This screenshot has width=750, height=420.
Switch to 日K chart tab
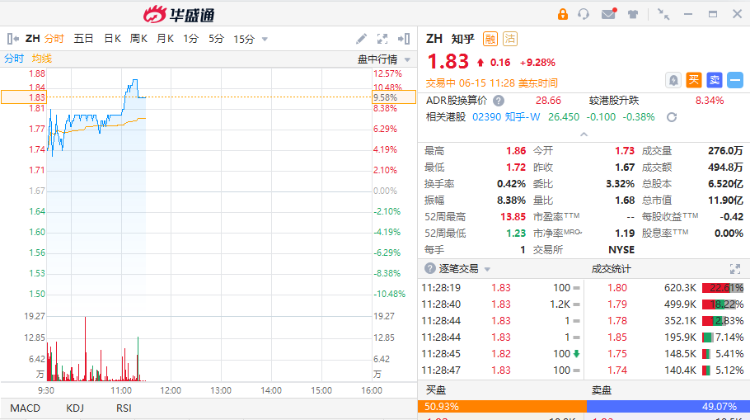click(112, 39)
